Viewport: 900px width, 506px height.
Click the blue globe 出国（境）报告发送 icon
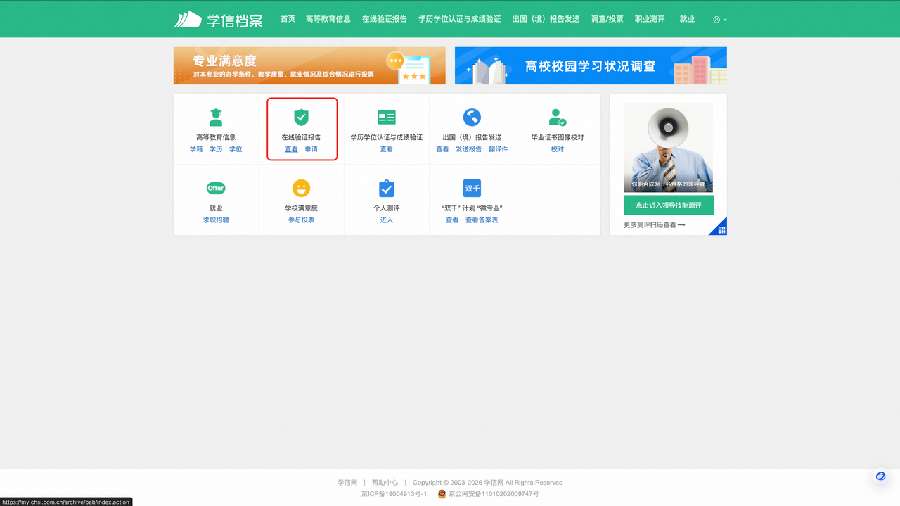pos(472,117)
